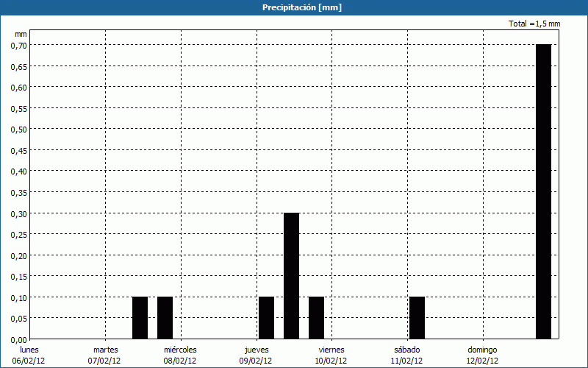Click the date 06/02/12
The image size is (588, 368).
[x=29, y=361]
